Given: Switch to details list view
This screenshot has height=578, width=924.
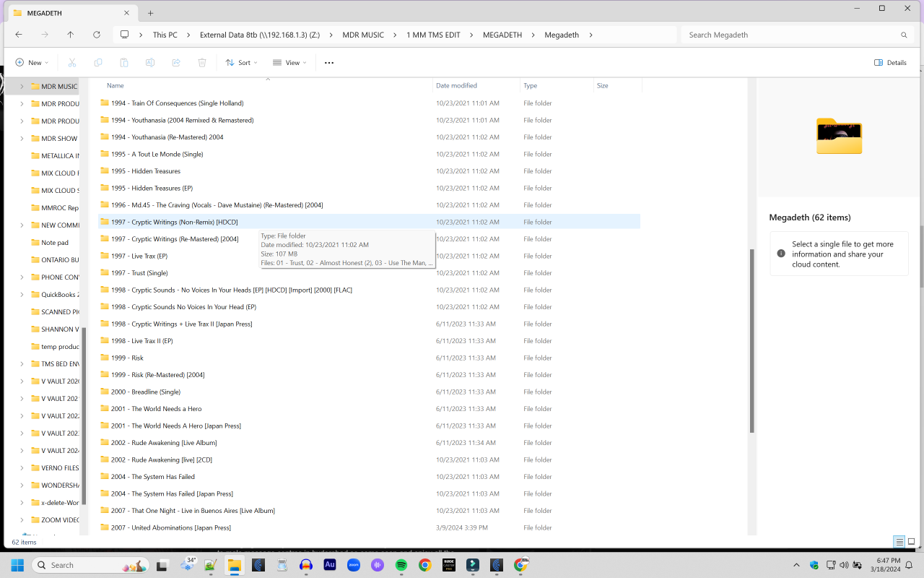Looking at the screenshot, I should tap(899, 542).
